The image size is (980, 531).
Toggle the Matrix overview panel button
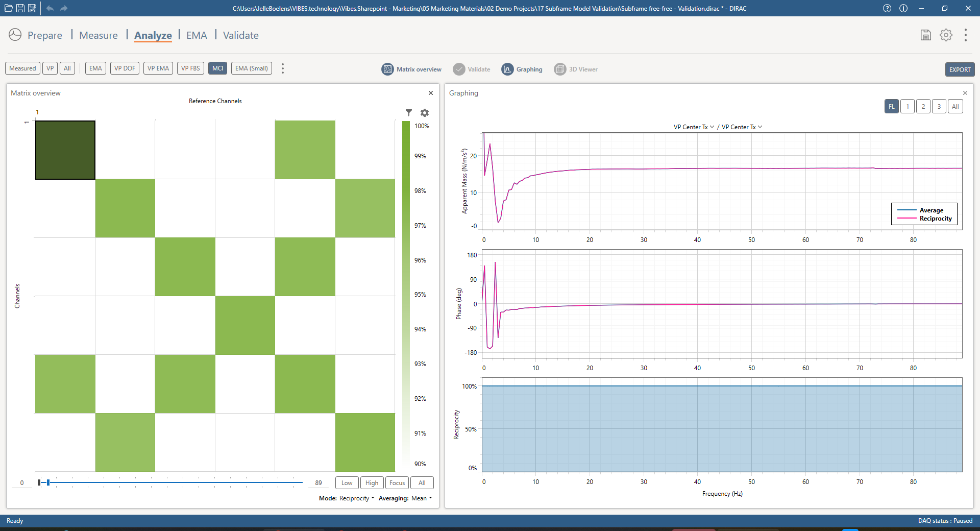click(411, 69)
